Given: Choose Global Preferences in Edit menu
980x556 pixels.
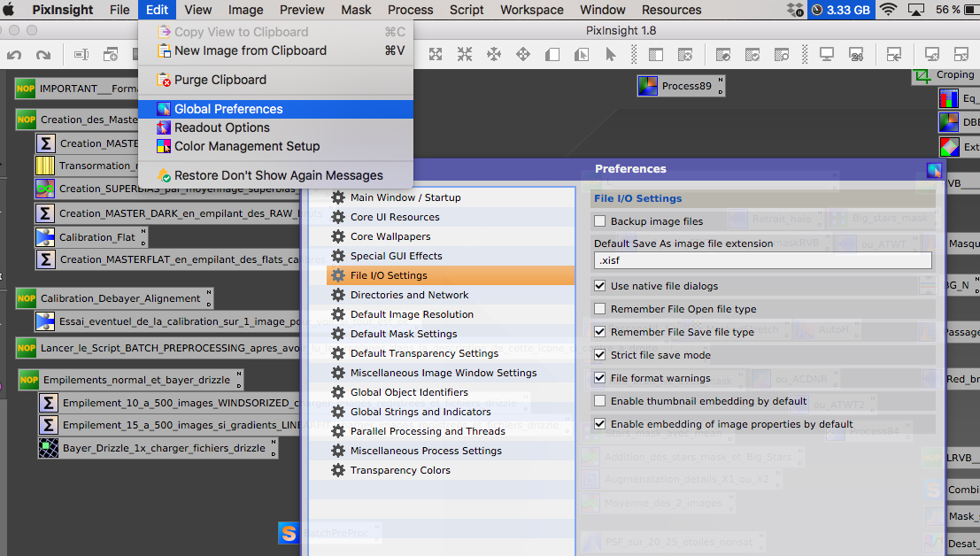Looking at the screenshot, I should 275,109.
